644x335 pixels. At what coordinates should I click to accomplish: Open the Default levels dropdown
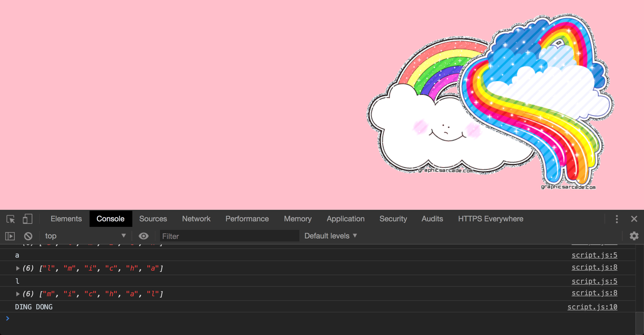(331, 236)
